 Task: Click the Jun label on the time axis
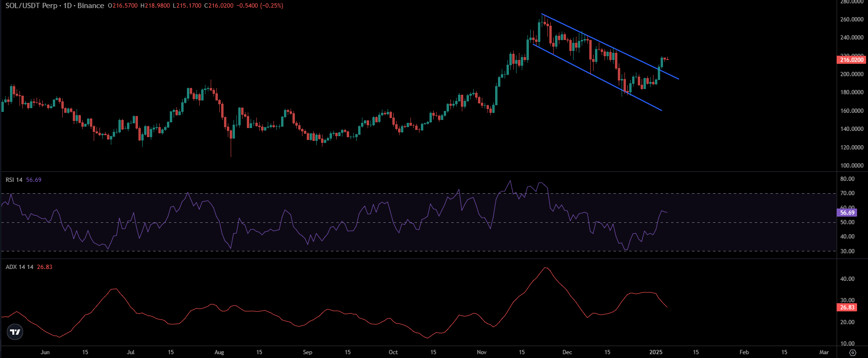(45, 352)
